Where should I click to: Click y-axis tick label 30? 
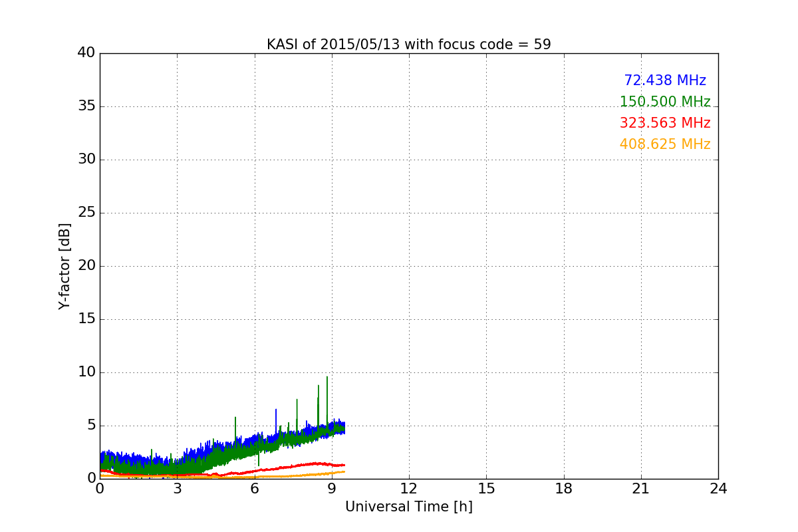click(x=86, y=159)
